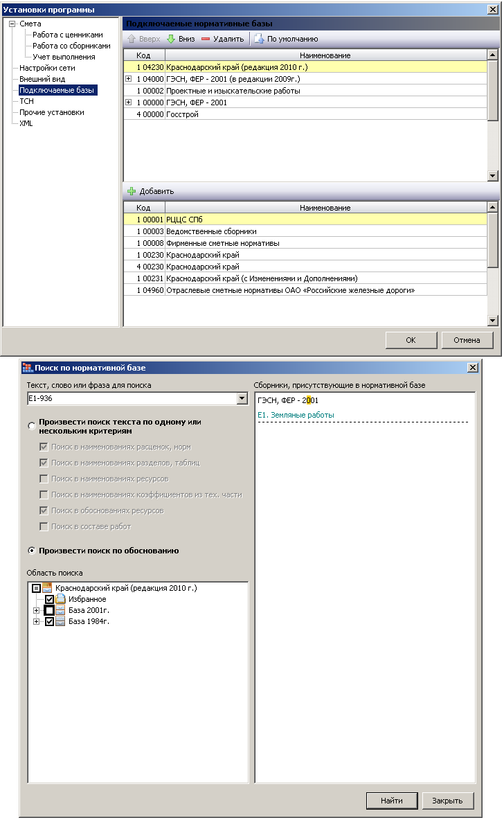Click the Найти button
504x820 pixels.
392,801
